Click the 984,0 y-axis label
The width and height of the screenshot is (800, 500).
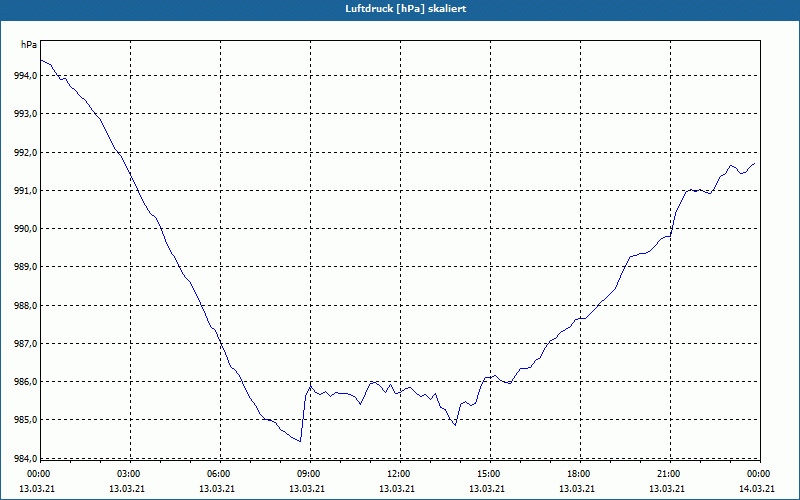[25, 458]
